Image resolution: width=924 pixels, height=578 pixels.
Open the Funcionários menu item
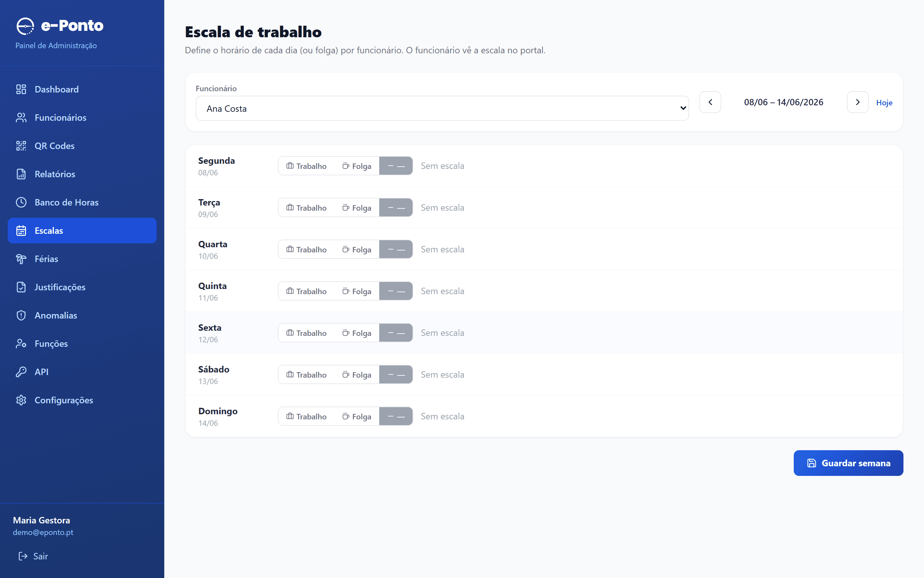[82, 117]
